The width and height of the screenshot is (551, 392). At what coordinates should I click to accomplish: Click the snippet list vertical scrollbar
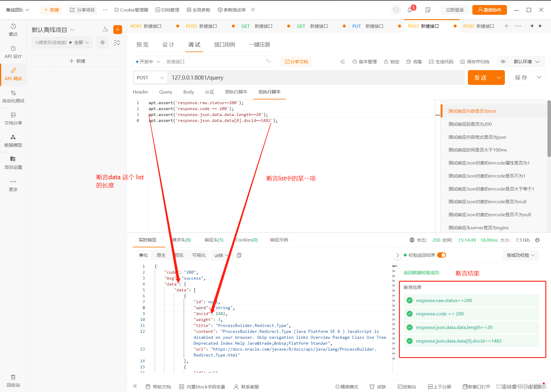pos(549,129)
